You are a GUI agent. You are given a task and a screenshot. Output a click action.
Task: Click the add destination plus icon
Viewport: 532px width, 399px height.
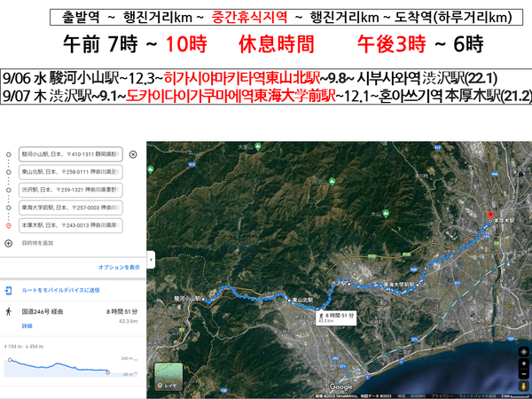[x=10, y=242]
